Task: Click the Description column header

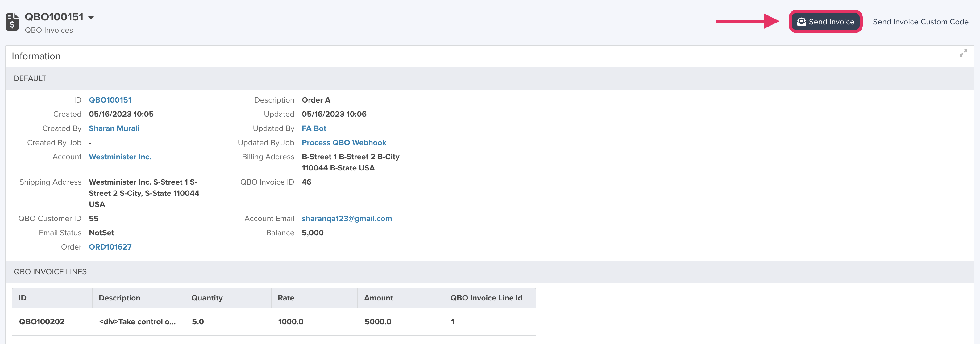Action: pyautogui.click(x=139, y=298)
